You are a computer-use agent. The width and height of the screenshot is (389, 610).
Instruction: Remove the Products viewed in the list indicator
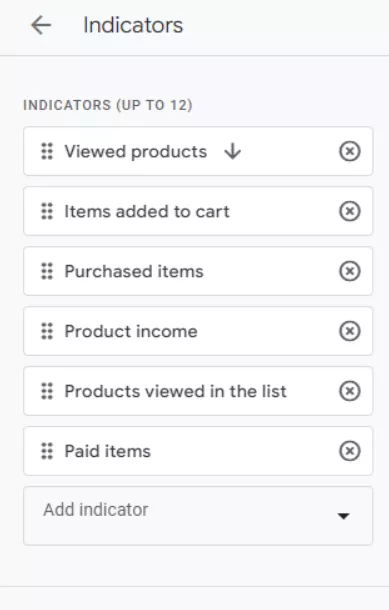tap(350, 391)
